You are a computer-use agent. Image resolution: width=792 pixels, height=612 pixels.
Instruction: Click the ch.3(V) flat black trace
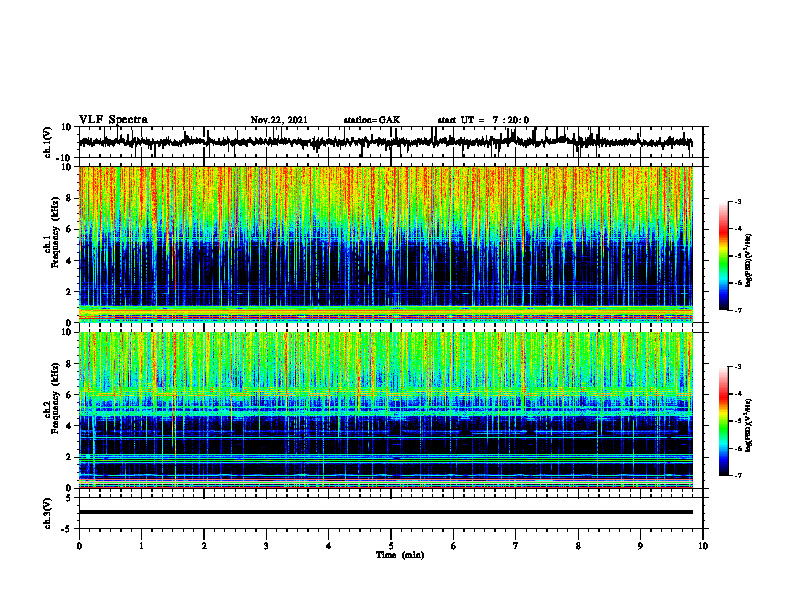point(386,512)
